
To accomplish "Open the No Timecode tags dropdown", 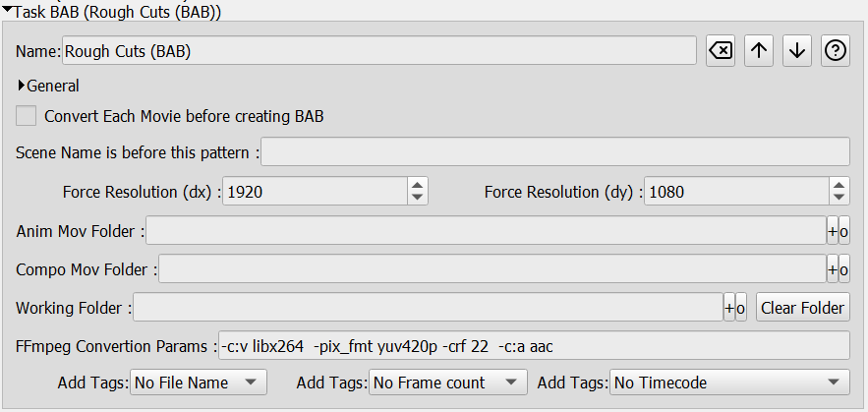I will pyautogui.click(x=729, y=383).
